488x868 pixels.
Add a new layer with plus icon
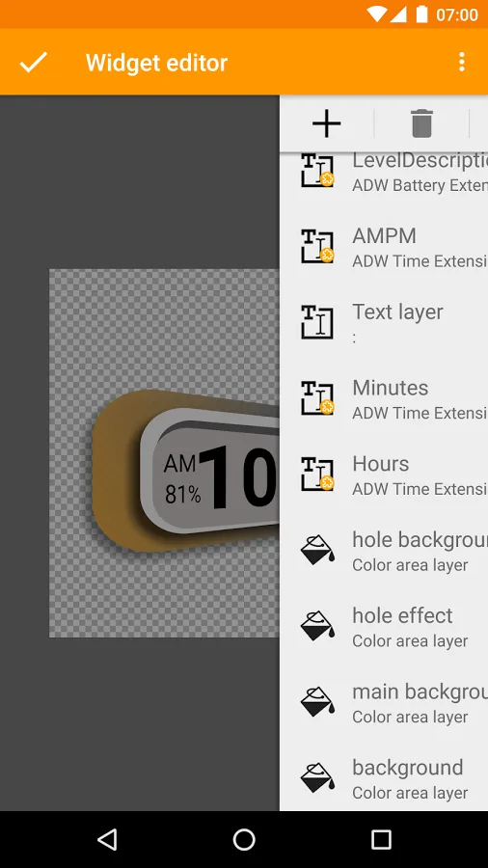tap(326, 123)
